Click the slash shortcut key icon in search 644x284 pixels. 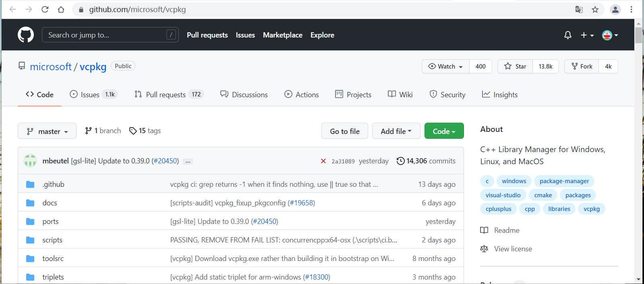[x=171, y=35]
